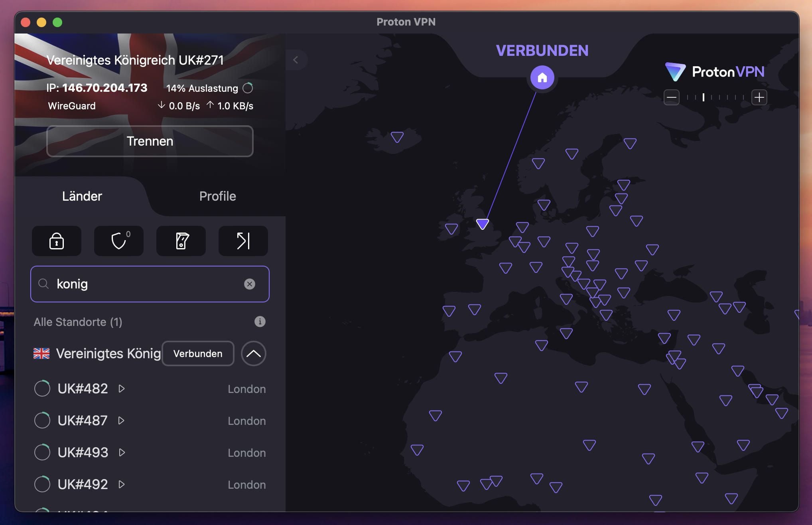Click the London label of UK#482
The image size is (812, 525).
coord(247,389)
